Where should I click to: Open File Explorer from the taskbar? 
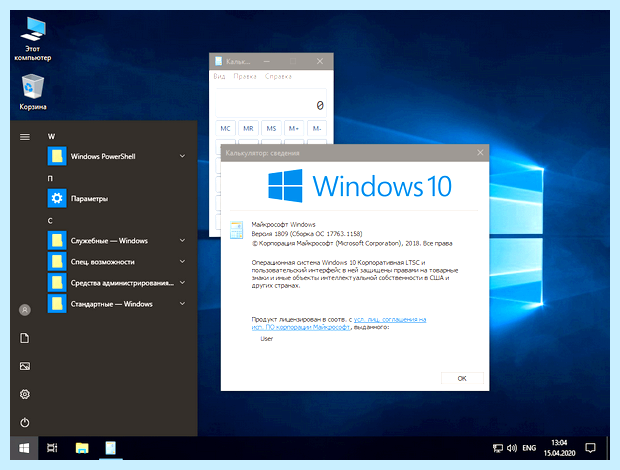[x=82, y=448]
